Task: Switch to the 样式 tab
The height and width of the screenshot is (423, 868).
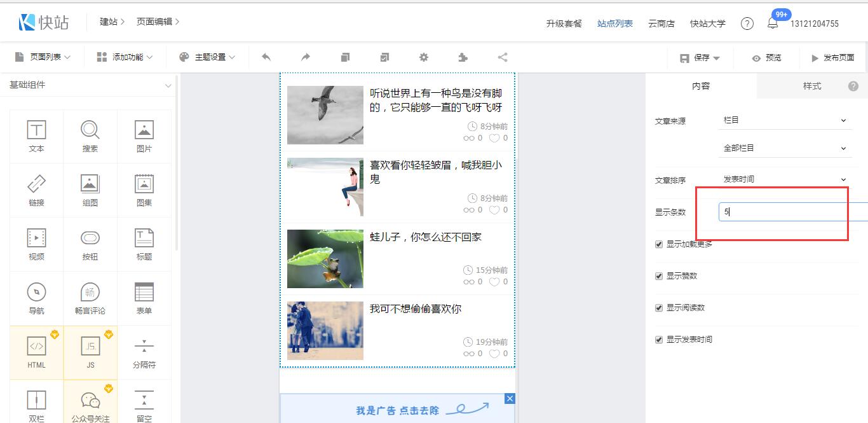Action: [x=811, y=86]
